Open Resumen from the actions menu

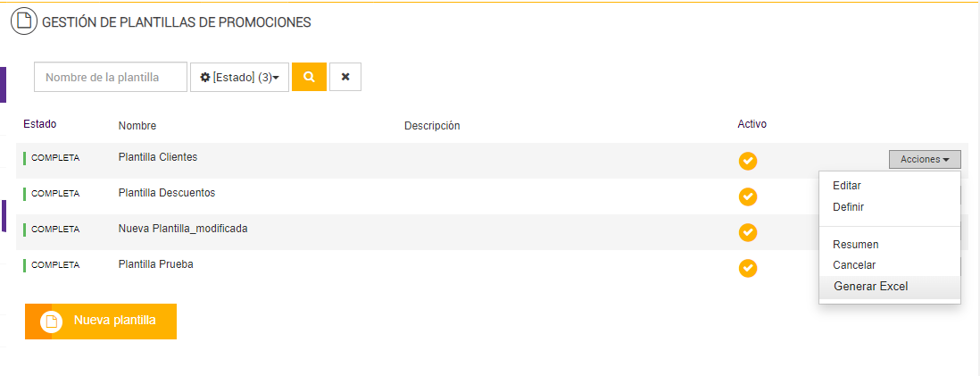(855, 245)
